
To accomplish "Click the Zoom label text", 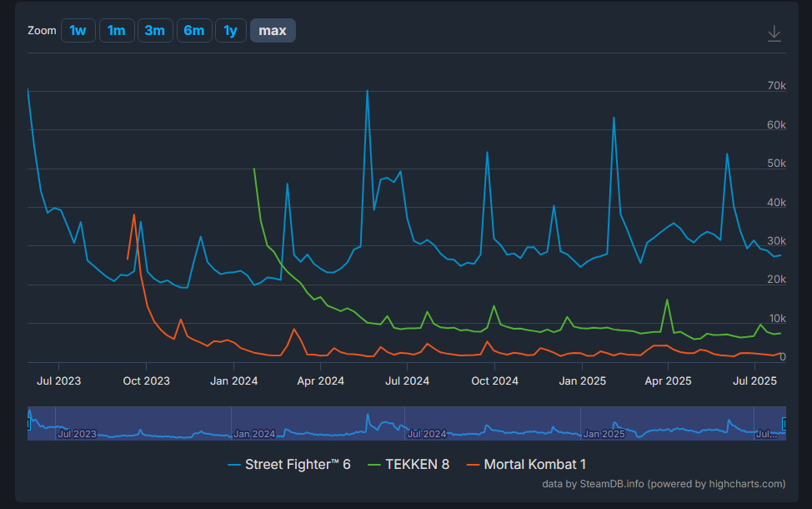I will pos(42,31).
